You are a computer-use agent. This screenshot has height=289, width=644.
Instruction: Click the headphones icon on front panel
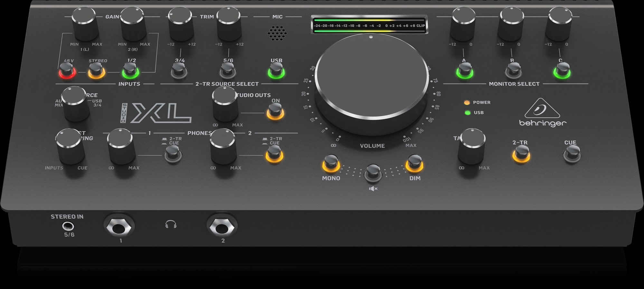[171, 224]
